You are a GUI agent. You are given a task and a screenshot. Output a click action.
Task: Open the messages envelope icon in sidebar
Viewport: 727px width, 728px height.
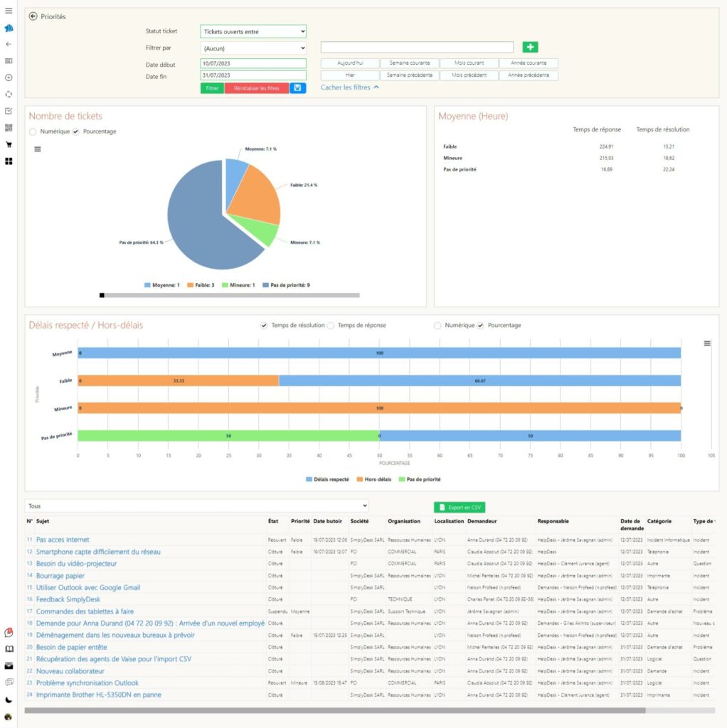click(x=9, y=665)
